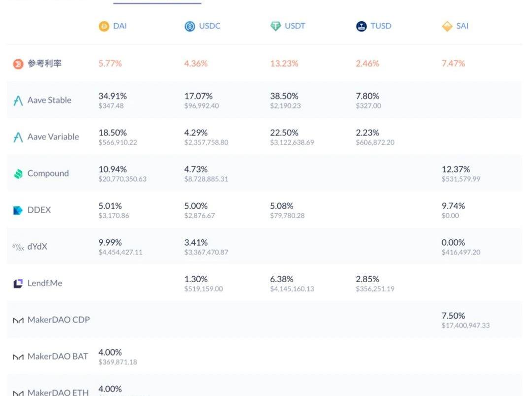532x396 pixels.
Task: Click the USDT Tether icon
Action: [x=275, y=26]
